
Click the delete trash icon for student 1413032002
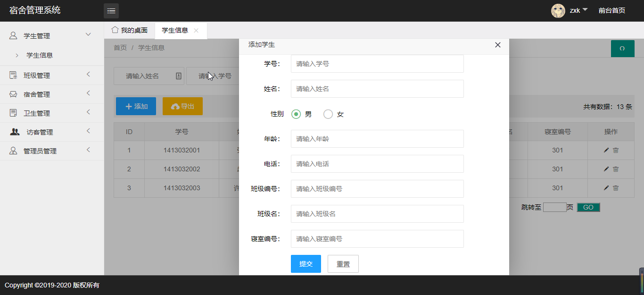616,169
